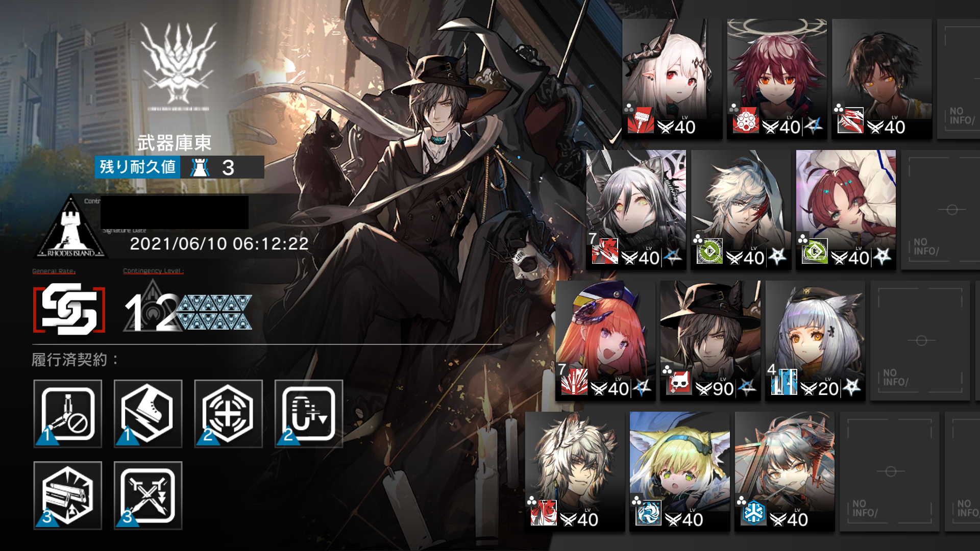Click the 残り耐久値 remaining durability label
The image size is (980, 551).
pos(137,167)
